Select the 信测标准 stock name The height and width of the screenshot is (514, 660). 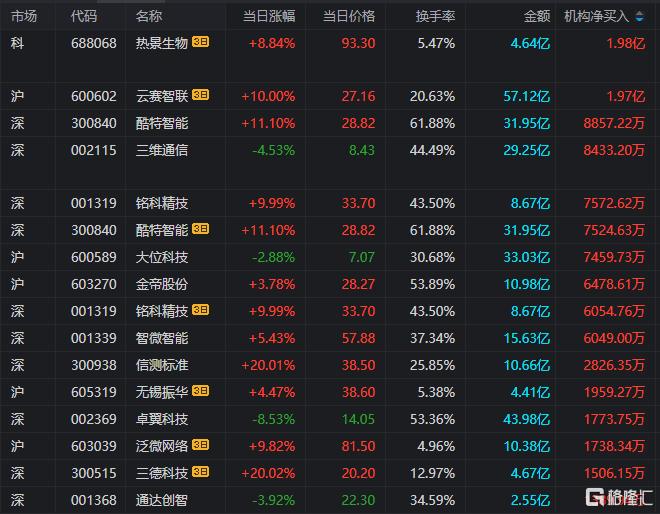point(161,366)
